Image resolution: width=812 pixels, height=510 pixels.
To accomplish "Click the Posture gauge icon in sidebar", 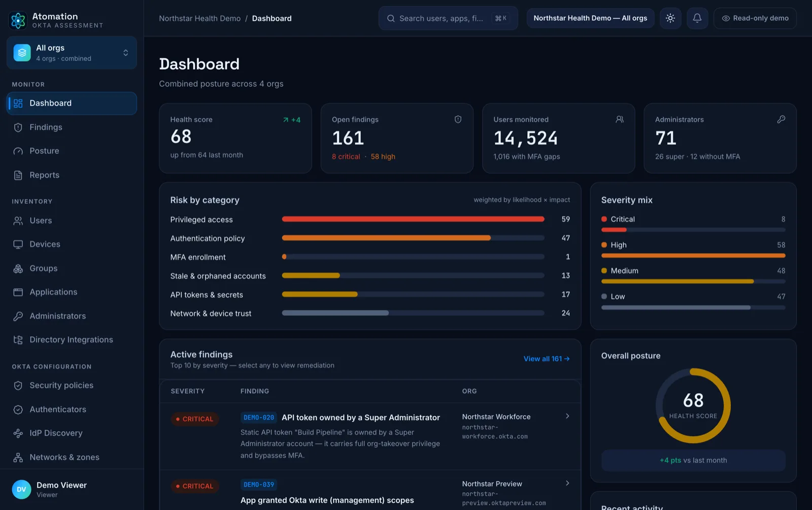I will point(18,151).
